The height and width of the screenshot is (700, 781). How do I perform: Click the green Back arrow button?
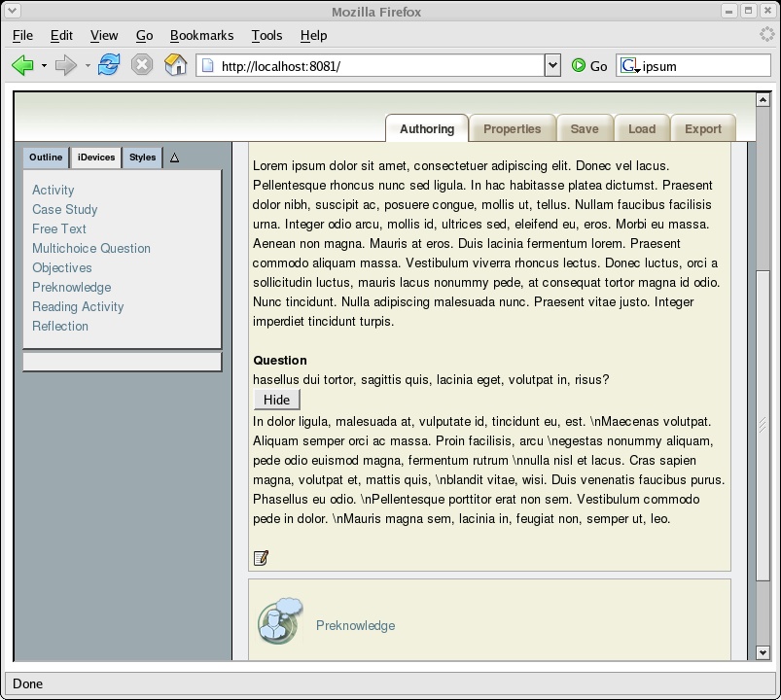point(22,65)
